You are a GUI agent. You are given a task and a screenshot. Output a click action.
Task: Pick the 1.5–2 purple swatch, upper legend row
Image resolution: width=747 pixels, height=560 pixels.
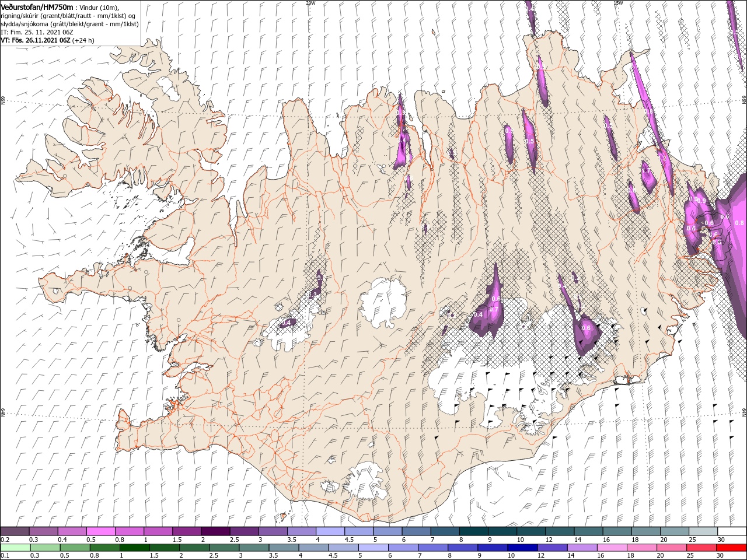point(187,531)
